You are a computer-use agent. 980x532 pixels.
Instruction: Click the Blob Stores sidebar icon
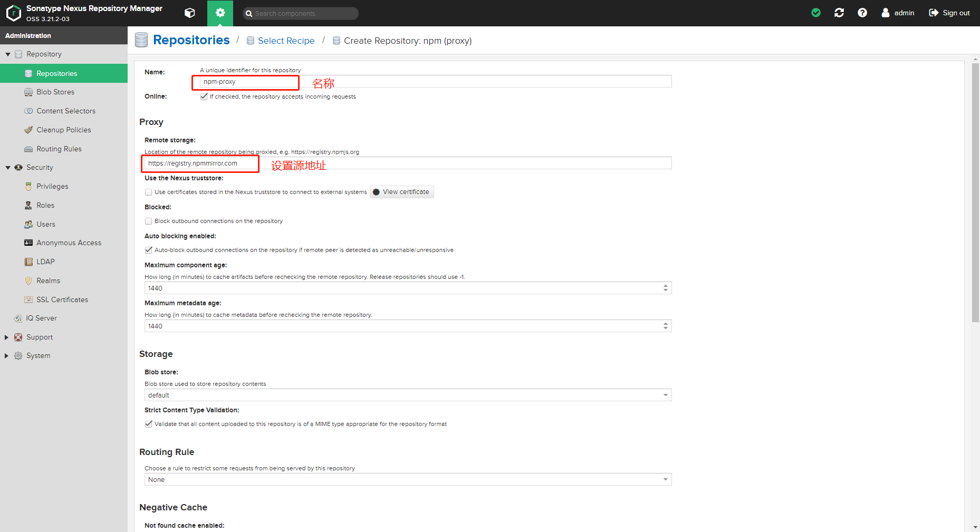tap(28, 92)
